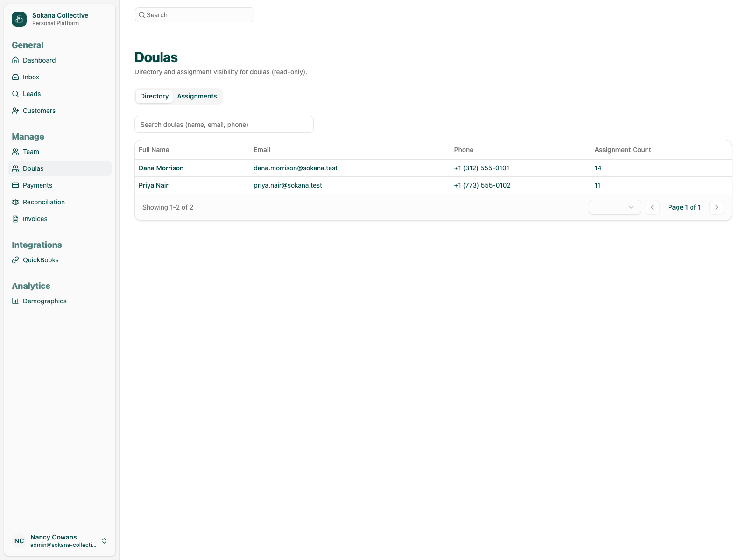Click the Reconciliation scales icon
This screenshot has height=560, width=747.
click(15, 202)
